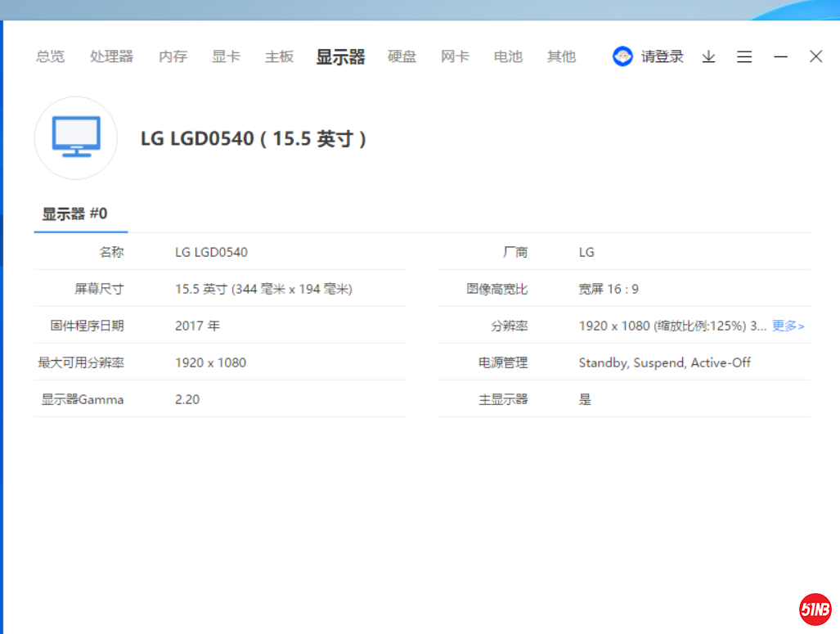The width and height of the screenshot is (840, 634).
Task: Close the hardware info window
Action: pos(815,56)
